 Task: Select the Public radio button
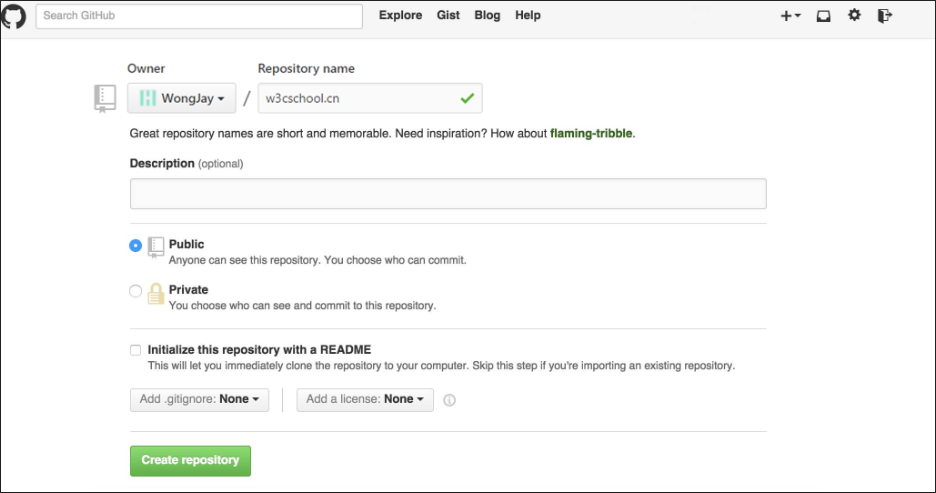click(x=136, y=245)
